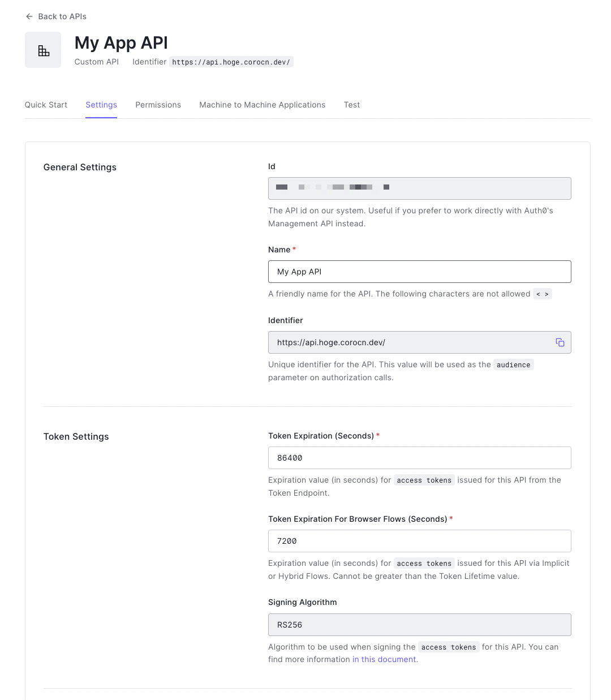Image resolution: width=611 pixels, height=700 pixels.
Task: Copy the Identifier value with the copy icon
Action: [560, 342]
